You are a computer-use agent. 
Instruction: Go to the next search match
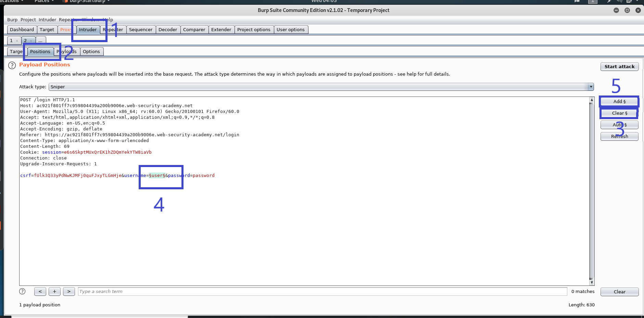coord(69,292)
